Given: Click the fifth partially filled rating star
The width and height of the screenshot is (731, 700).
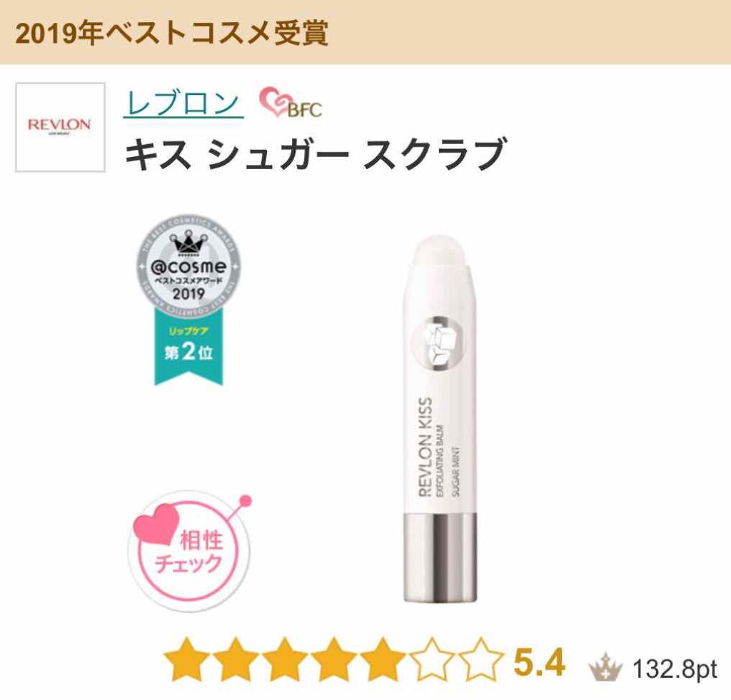Looking at the screenshot, I should point(383,659).
